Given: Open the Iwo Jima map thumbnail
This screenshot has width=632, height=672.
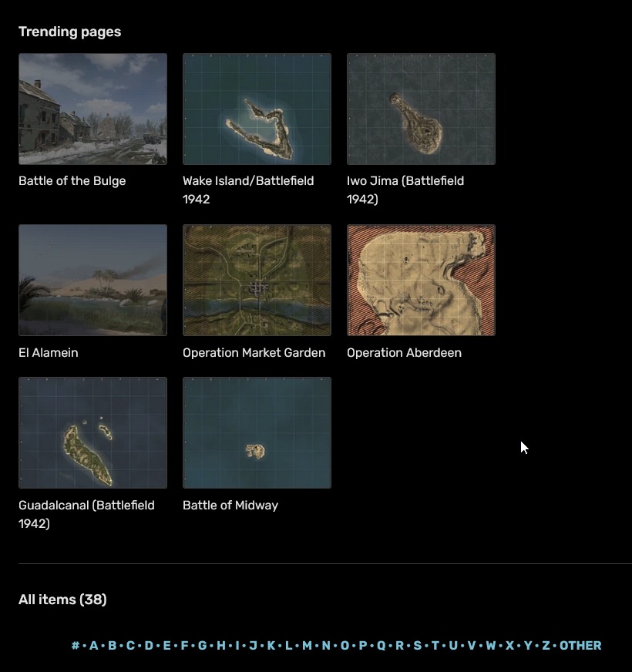Looking at the screenshot, I should pyautogui.click(x=421, y=109).
